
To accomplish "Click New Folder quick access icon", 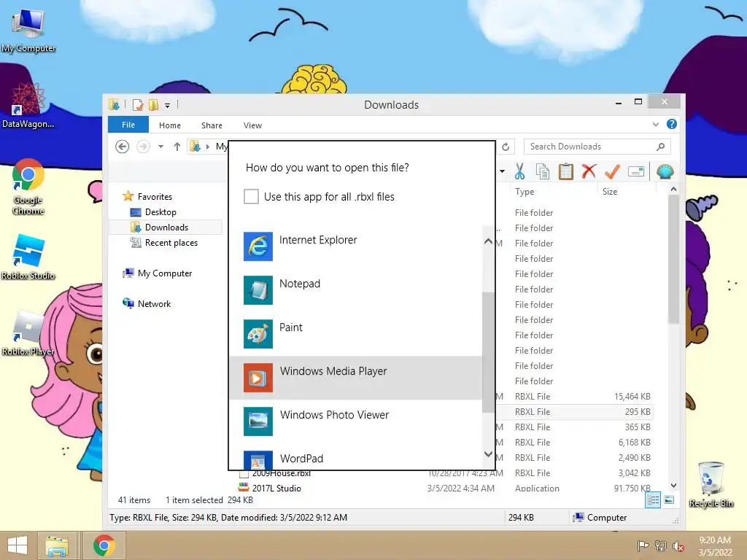I will [153, 105].
